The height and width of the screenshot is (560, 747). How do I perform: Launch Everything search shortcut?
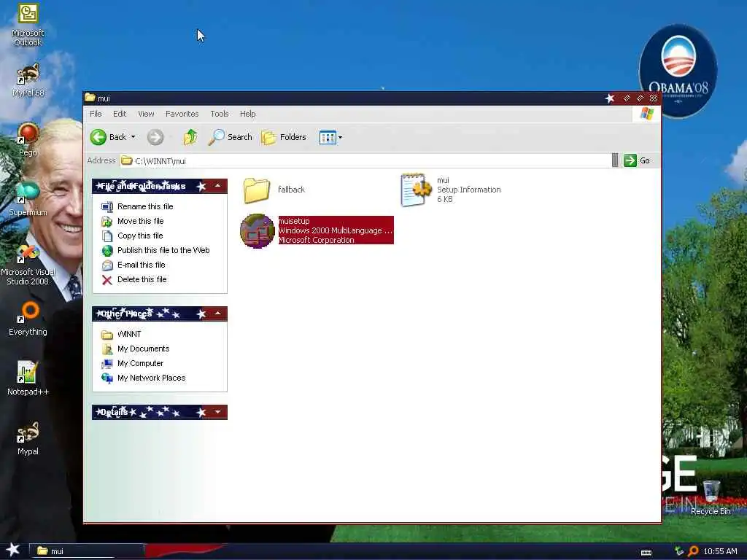[28, 318]
